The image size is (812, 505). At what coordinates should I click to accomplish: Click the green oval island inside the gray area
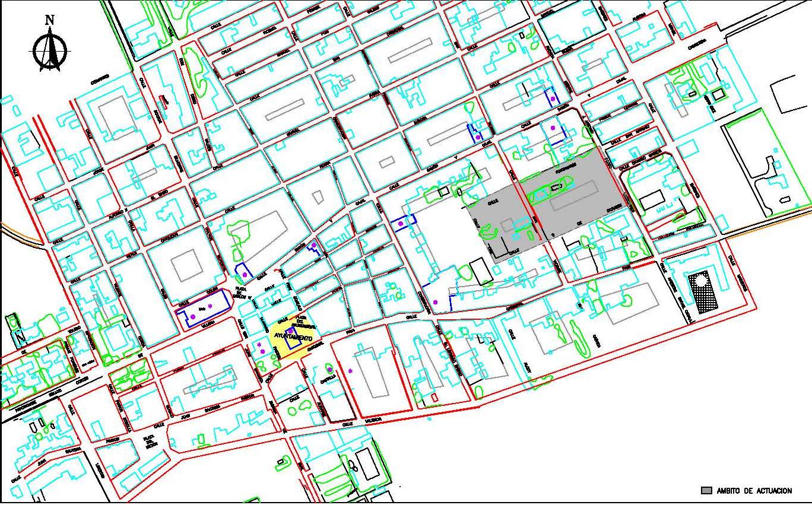coord(548,192)
